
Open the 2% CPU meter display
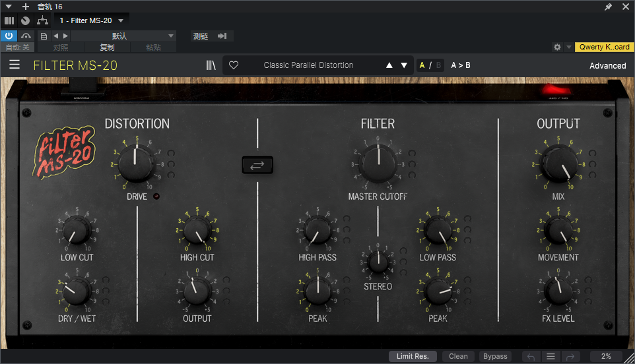(x=606, y=356)
